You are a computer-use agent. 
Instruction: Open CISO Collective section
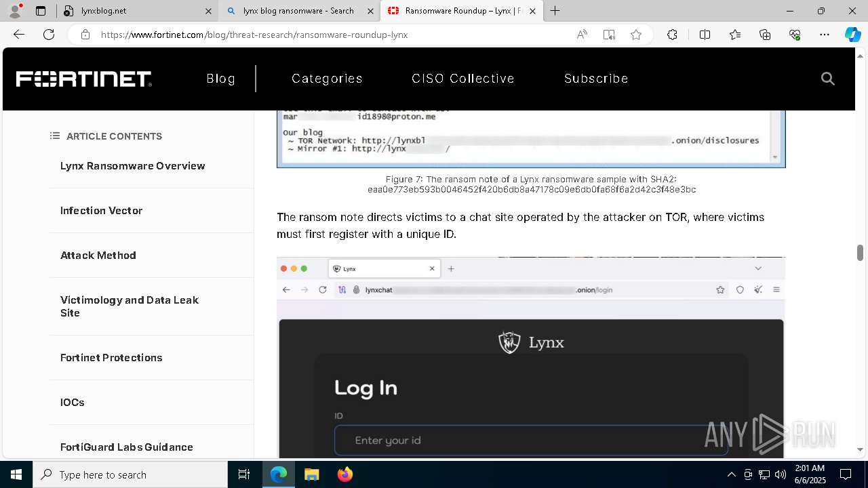pos(463,79)
